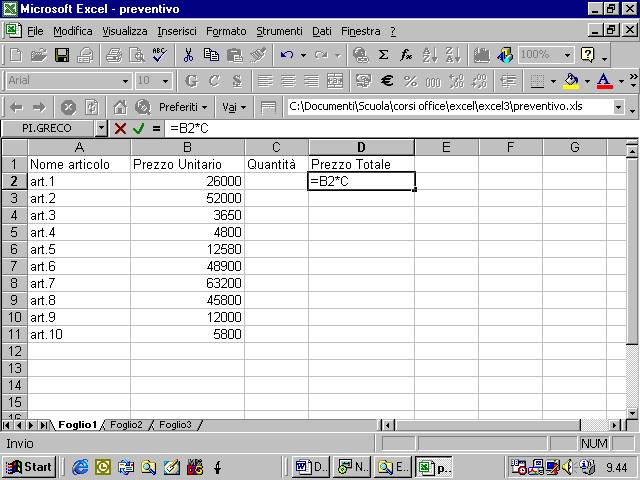Open the Paste Function fx icon

(x=406, y=55)
